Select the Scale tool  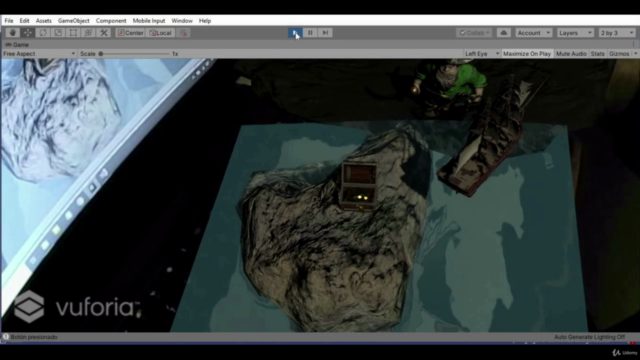point(58,33)
